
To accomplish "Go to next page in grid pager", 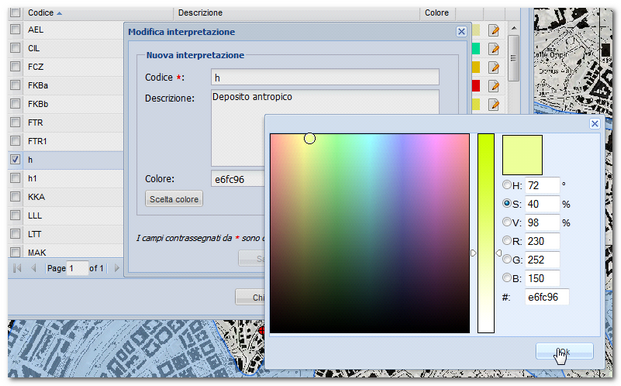I will click(x=116, y=268).
